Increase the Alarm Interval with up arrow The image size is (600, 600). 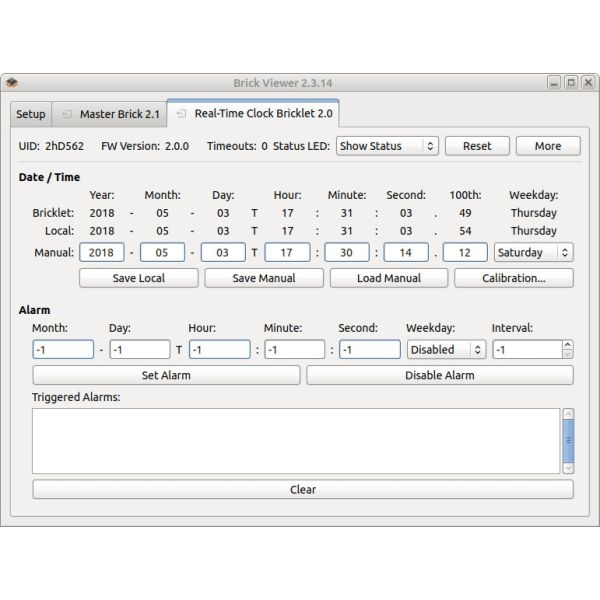(x=568, y=345)
